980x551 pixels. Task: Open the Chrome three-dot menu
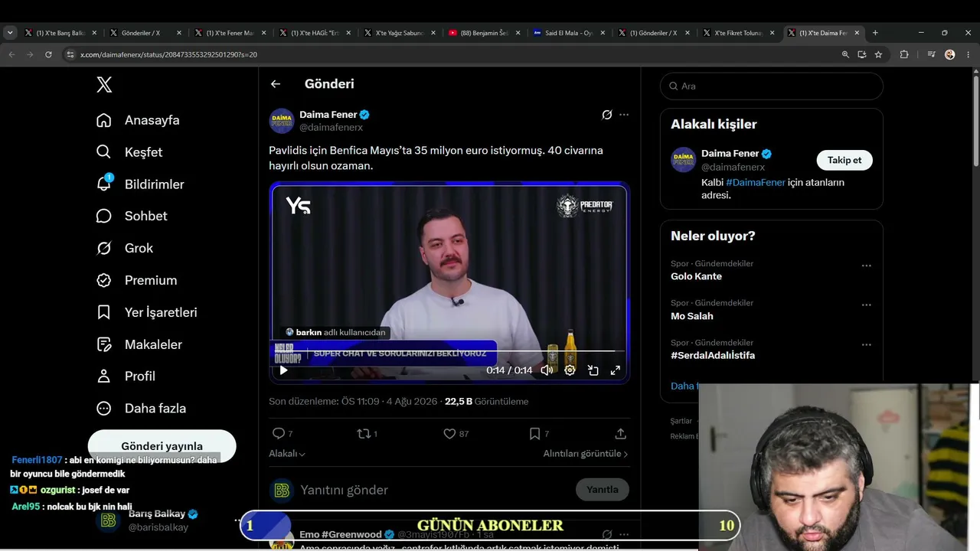(968, 54)
